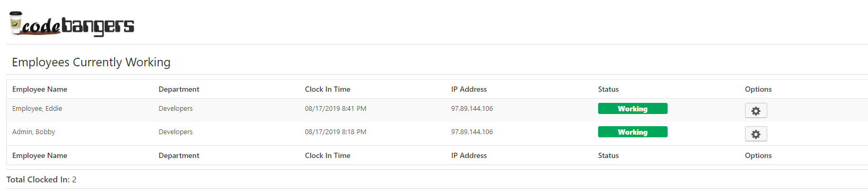The width and height of the screenshot is (868, 193).
Task: Select the Employee, Eddie name cell
Action: (37, 109)
